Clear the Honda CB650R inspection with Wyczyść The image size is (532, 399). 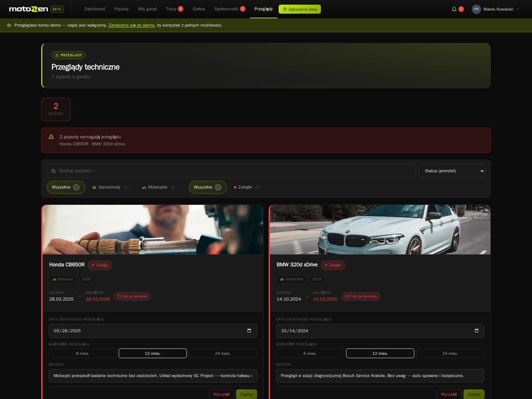click(221, 394)
